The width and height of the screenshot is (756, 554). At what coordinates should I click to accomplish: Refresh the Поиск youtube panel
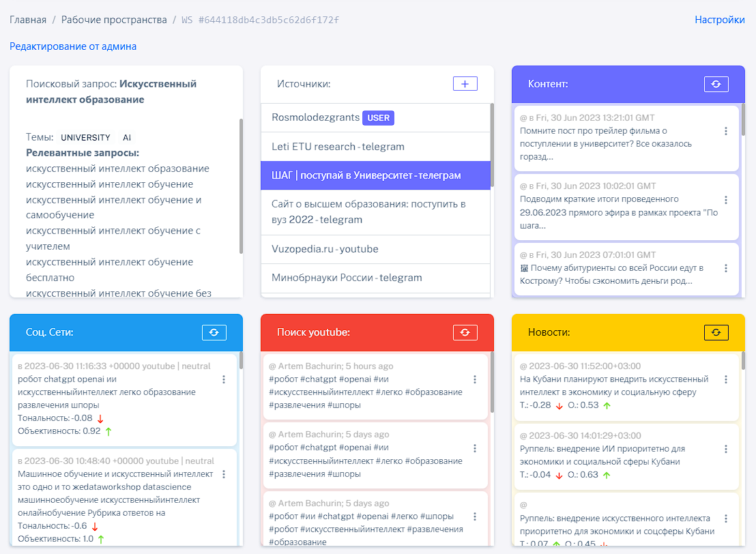(465, 332)
